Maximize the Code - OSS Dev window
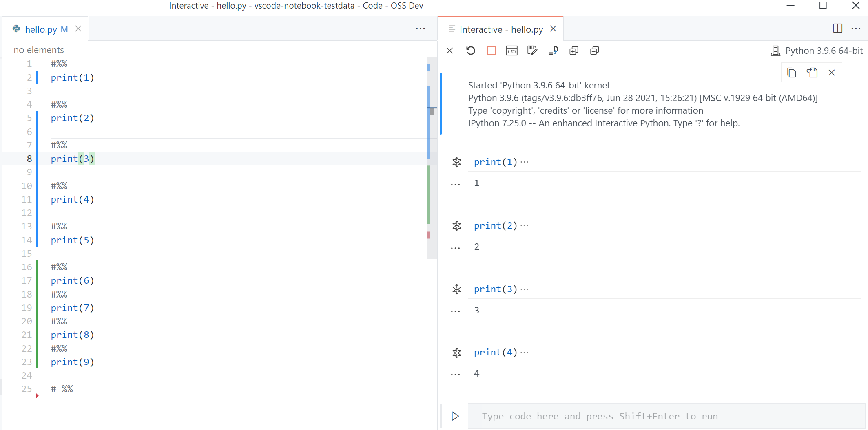 [x=823, y=6]
